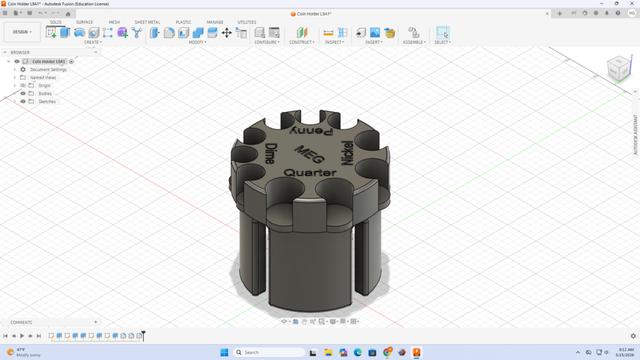Open the INSERT dropdown menu
Viewport: 640px width, 360px height.
[374, 42]
